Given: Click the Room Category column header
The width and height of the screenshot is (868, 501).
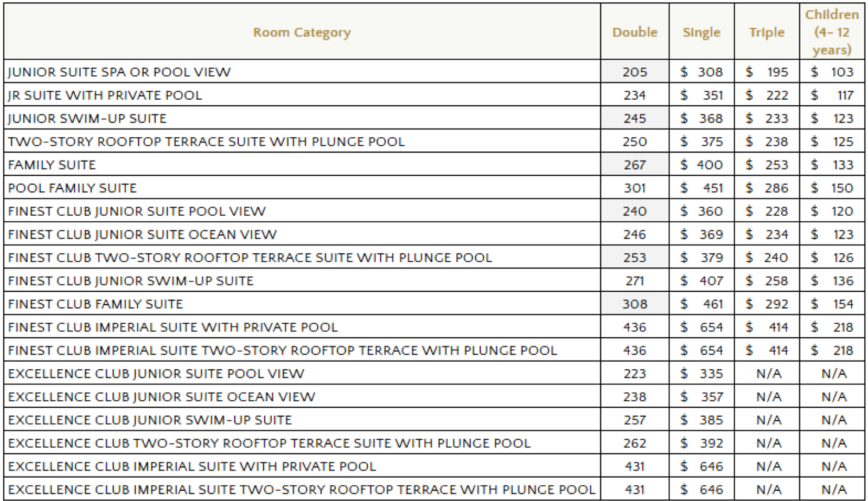Looking at the screenshot, I should point(302,33).
